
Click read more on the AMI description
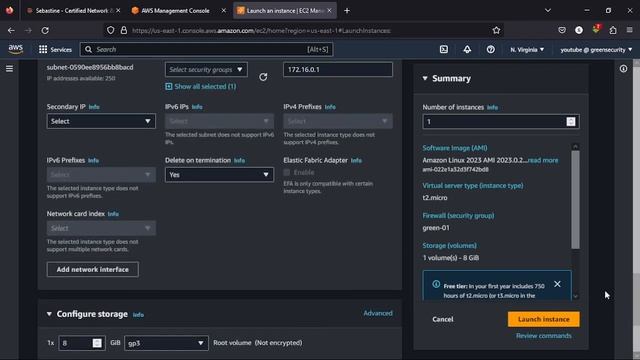click(543, 160)
